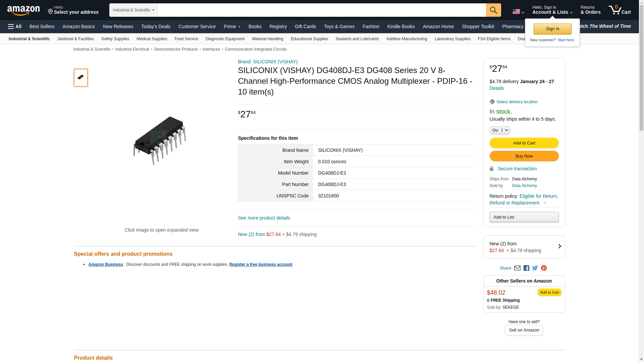Open the shopping cart icon
This screenshot has height=362, width=644.
620,10
